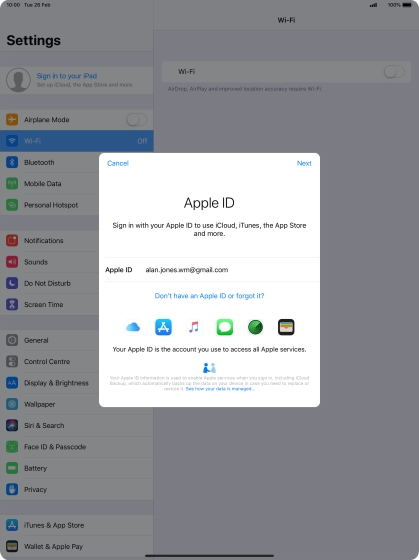This screenshot has height=560, width=419.
Task: Cancel the Apple ID sign-in dialog
Action: pos(118,163)
